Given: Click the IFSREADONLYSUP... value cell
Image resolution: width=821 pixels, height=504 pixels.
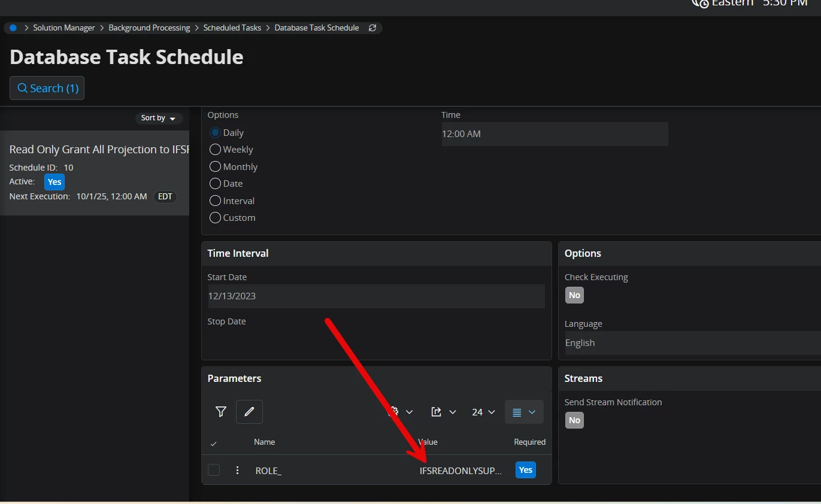Looking at the screenshot, I should point(461,471).
